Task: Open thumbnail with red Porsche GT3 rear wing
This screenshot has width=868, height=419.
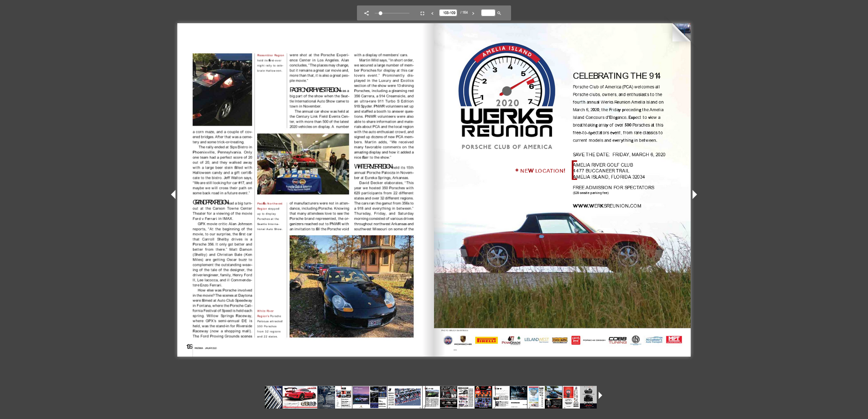Action: click(x=300, y=397)
